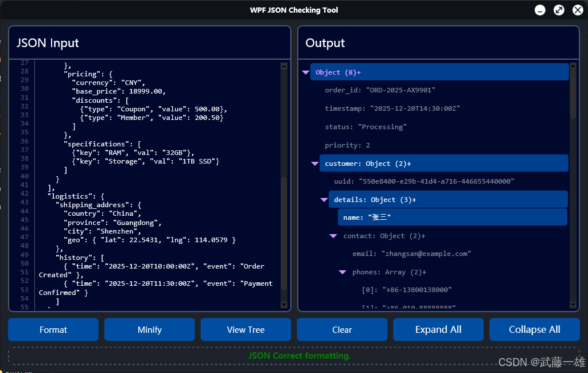The height and width of the screenshot is (373, 588).
Task: Clear the JSON input
Action: 342,329
